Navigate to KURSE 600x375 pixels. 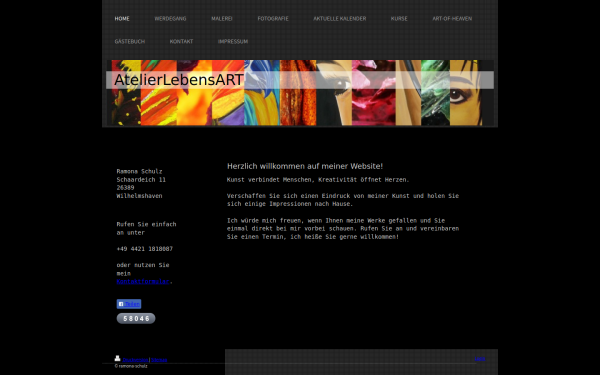(x=399, y=18)
